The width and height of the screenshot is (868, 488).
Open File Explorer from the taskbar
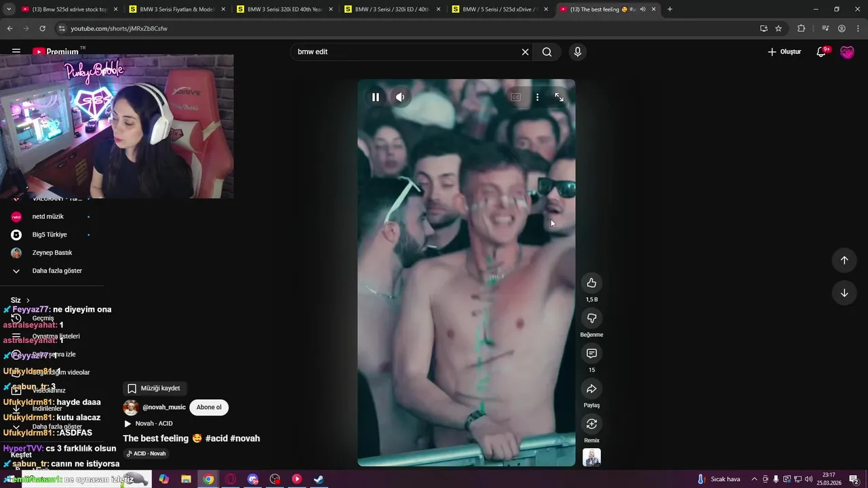coord(186,479)
